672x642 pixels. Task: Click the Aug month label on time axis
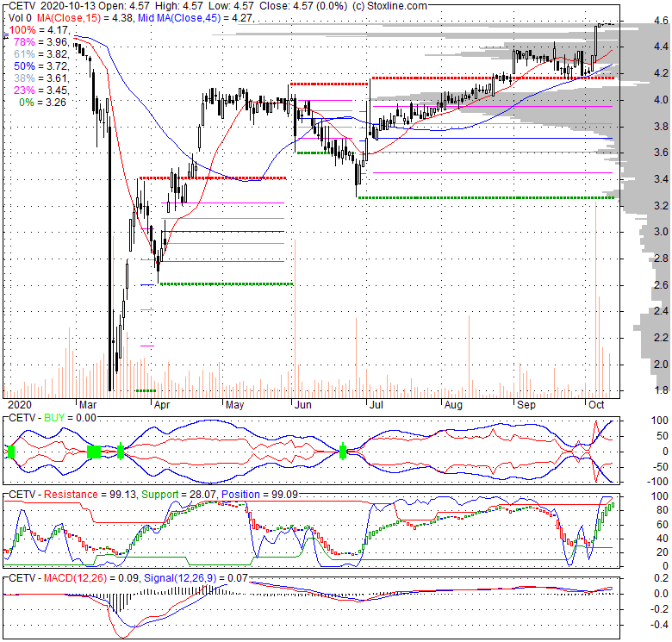(453, 404)
